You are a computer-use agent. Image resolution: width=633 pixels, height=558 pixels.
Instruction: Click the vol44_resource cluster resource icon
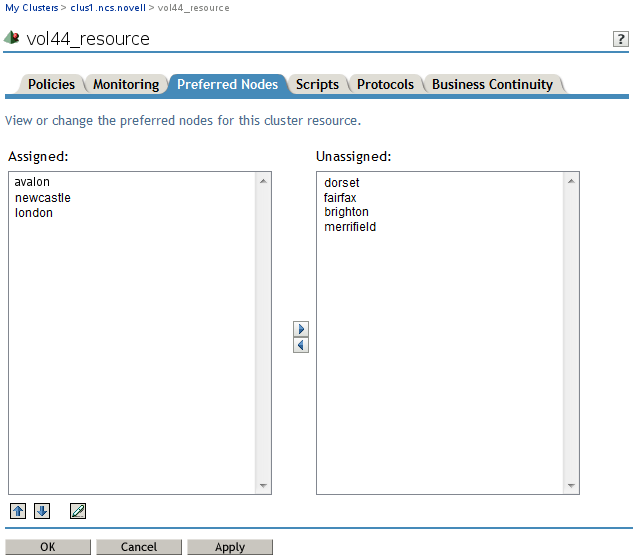pyautogui.click(x=11, y=38)
